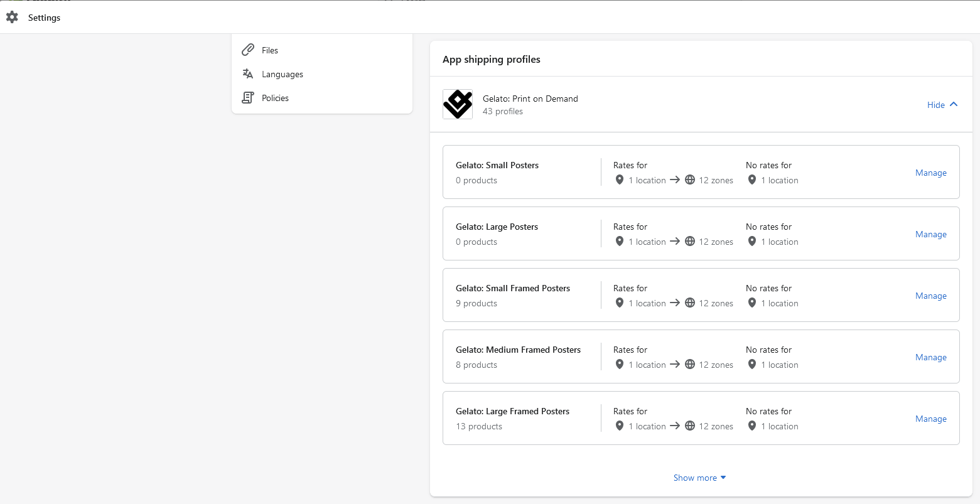Click the Languages translate icon
This screenshot has width=980, height=504.
248,74
